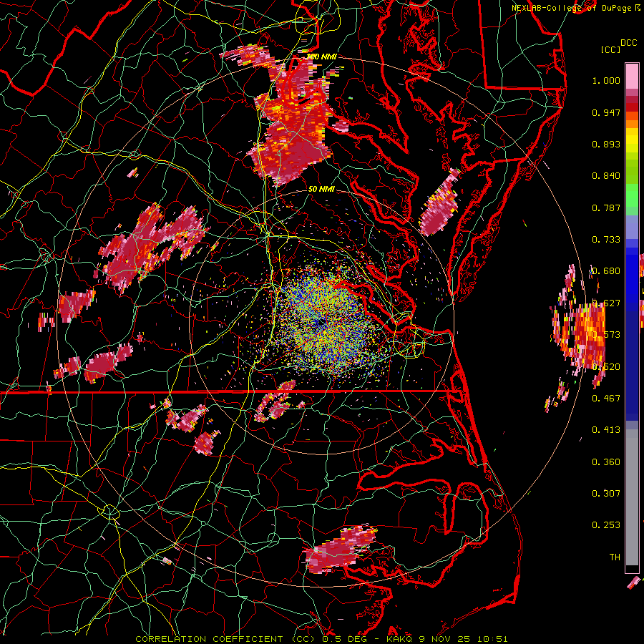The image size is (644, 644).
Task: Select the 1.000 scale value
Action: point(606,80)
